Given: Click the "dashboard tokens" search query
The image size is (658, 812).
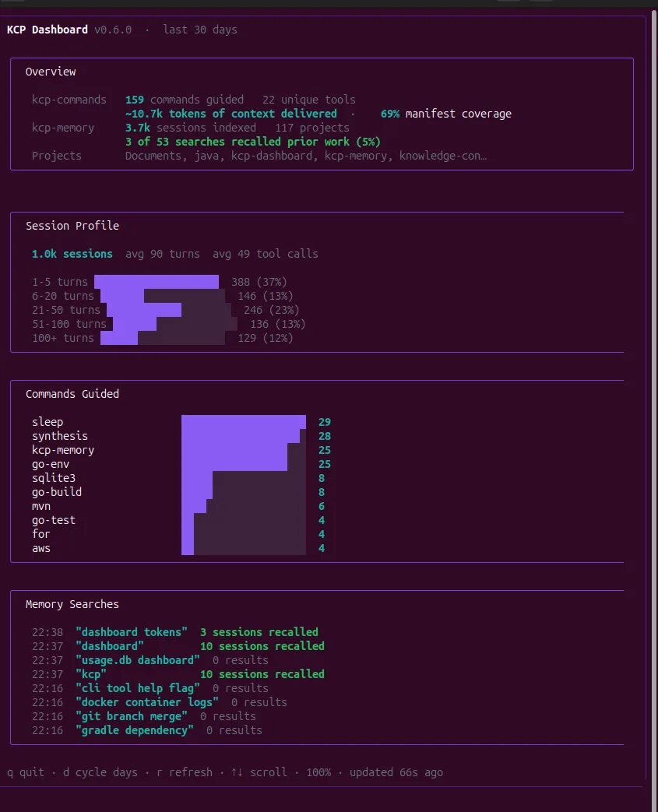Looking at the screenshot, I should [x=132, y=632].
